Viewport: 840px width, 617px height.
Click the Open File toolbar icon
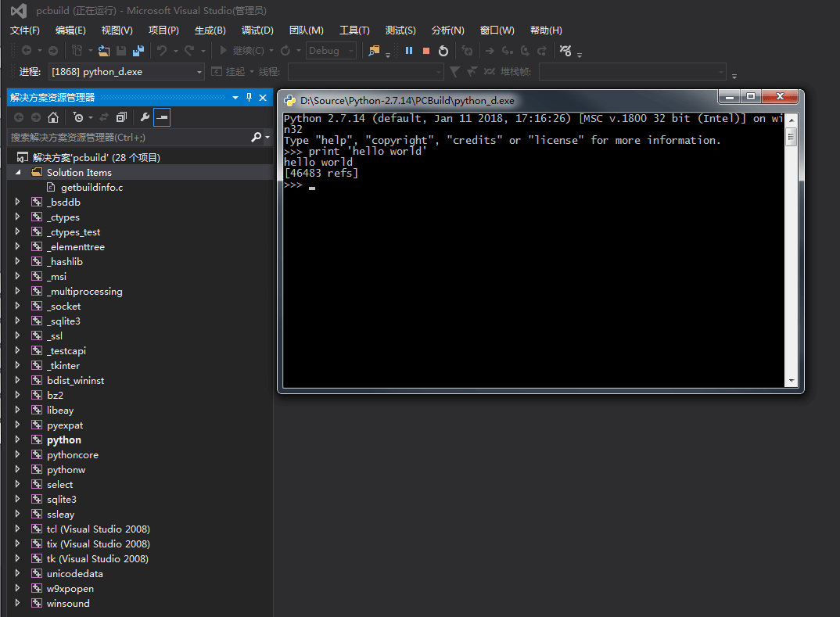(x=104, y=50)
